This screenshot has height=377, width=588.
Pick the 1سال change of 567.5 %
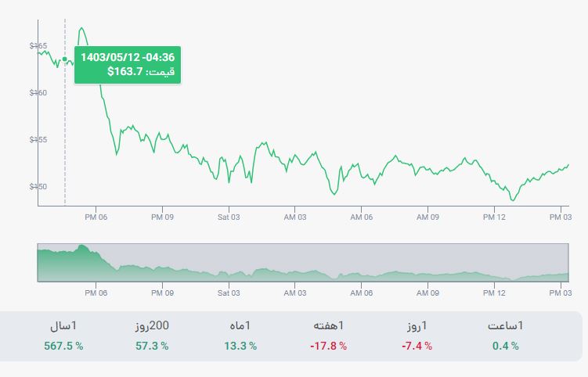coord(63,346)
